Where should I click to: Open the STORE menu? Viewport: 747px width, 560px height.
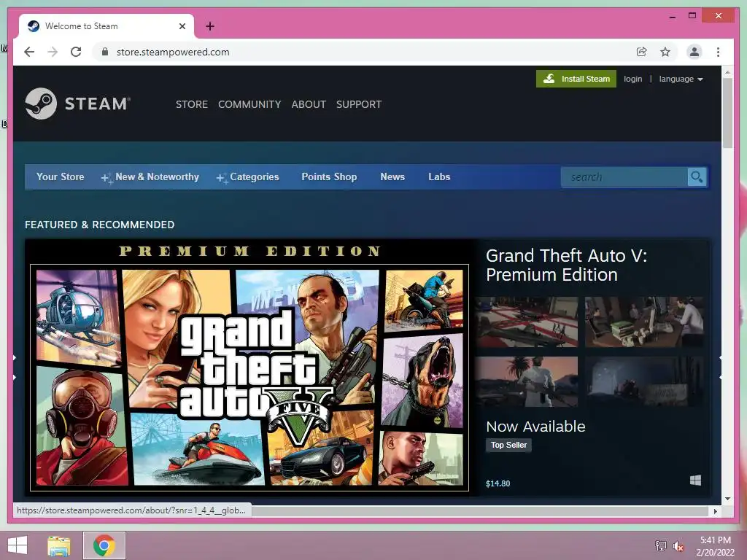click(192, 104)
